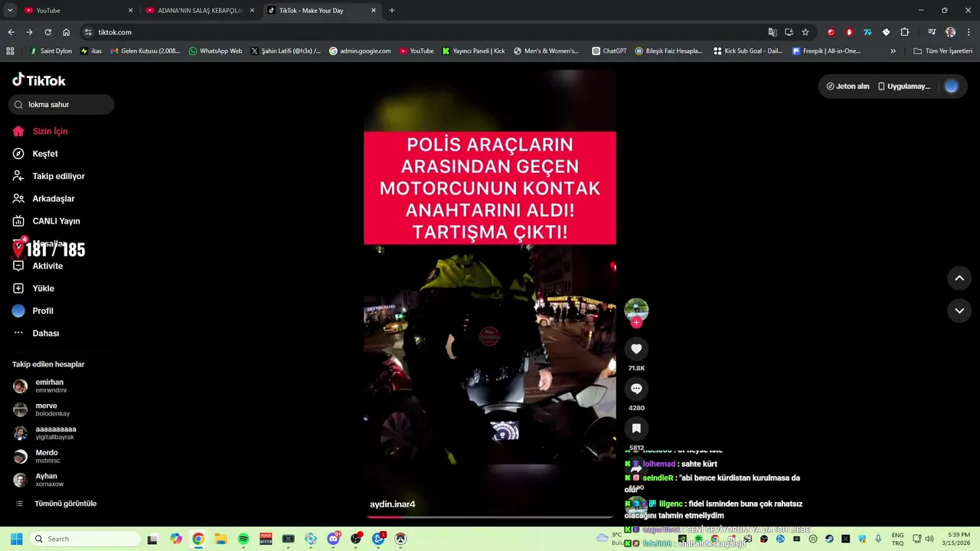Open the Windows Start menu
This screenshot has width=980, height=551.
coord(16,539)
